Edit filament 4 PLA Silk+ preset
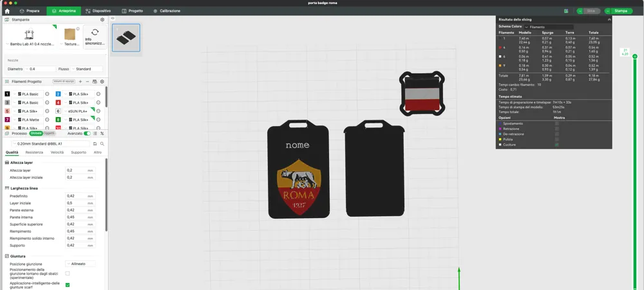The width and height of the screenshot is (644, 290). [x=98, y=102]
